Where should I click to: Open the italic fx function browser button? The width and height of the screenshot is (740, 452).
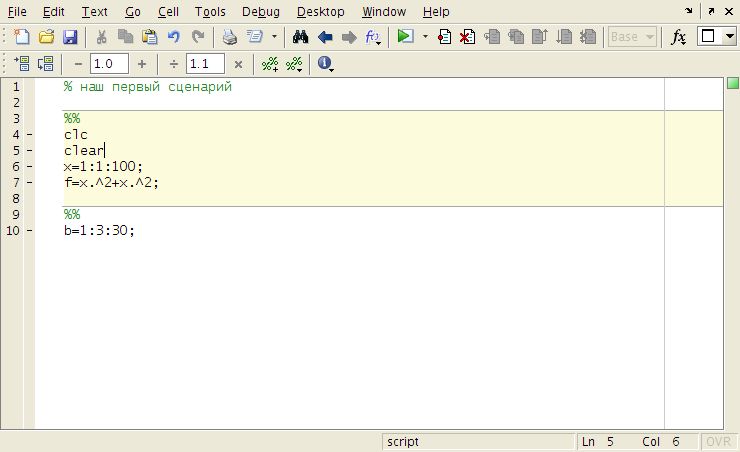pos(678,37)
